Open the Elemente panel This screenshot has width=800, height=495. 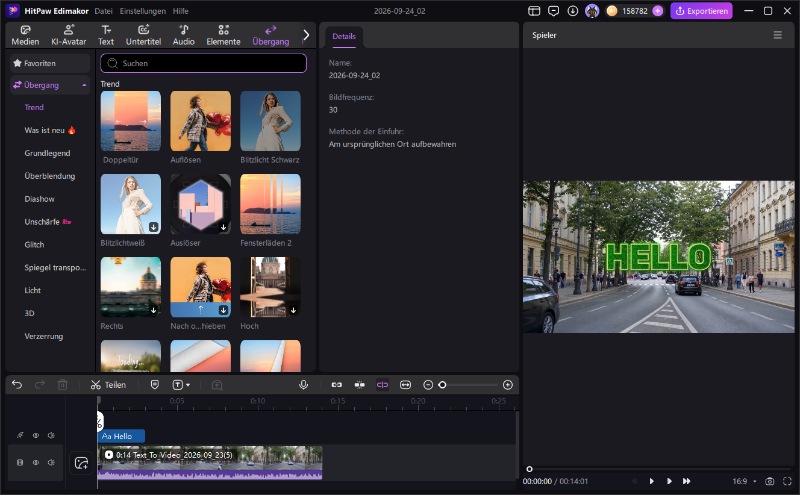coord(223,35)
